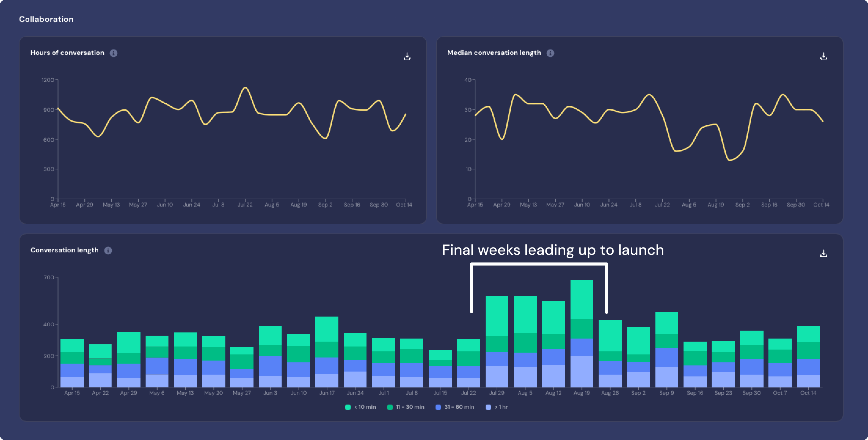This screenshot has width=868, height=440.
Task: Click the Collaboration section heading
Action: [x=46, y=19]
